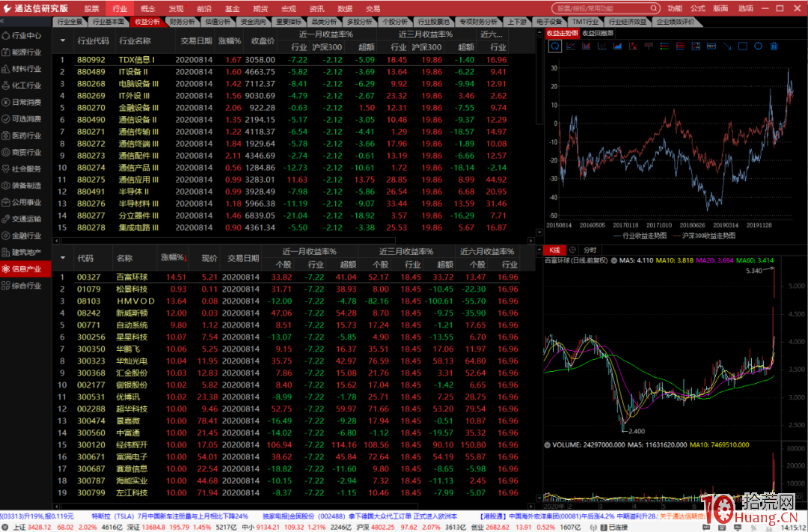Select the arrow drawing tool
Screen dimensions: 808x532
click(x=726, y=46)
